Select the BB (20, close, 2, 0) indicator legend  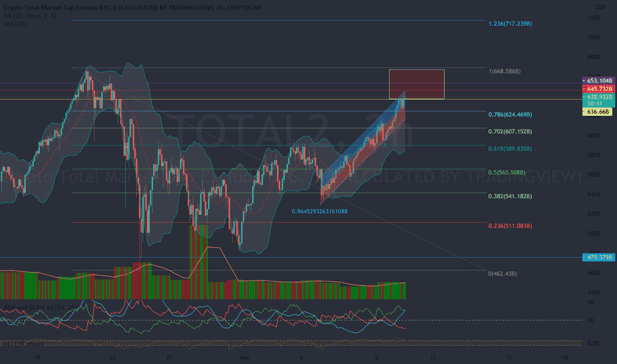pos(30,16)
